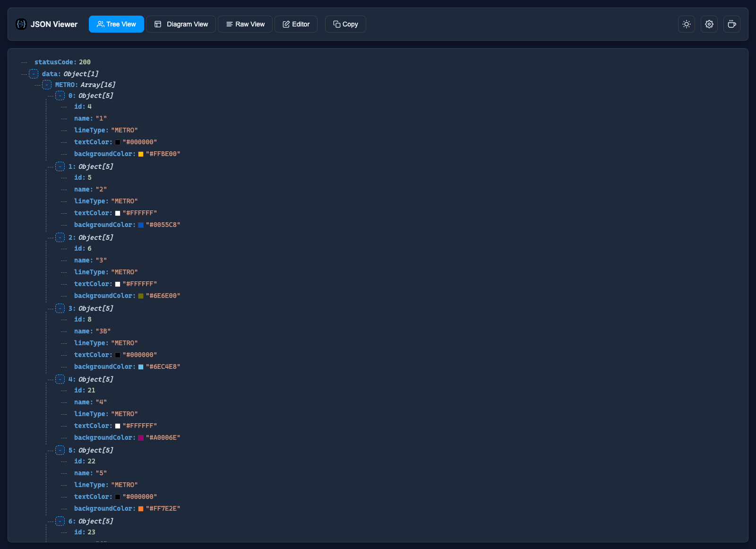This screenshot has height=549, width=756.
Task: Click white textColor swatch of item 4
Action: point(118,426)
